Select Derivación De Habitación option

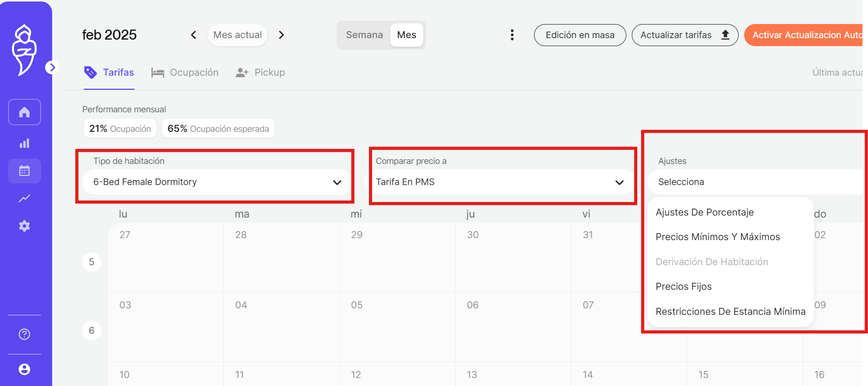point(712,262)
